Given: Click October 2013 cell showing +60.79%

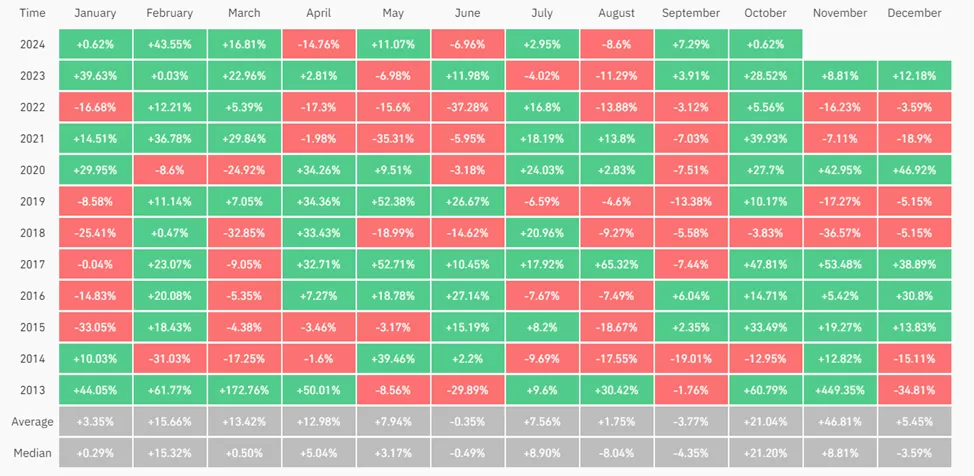Looking at the screenshot, I should coord(765,391).
